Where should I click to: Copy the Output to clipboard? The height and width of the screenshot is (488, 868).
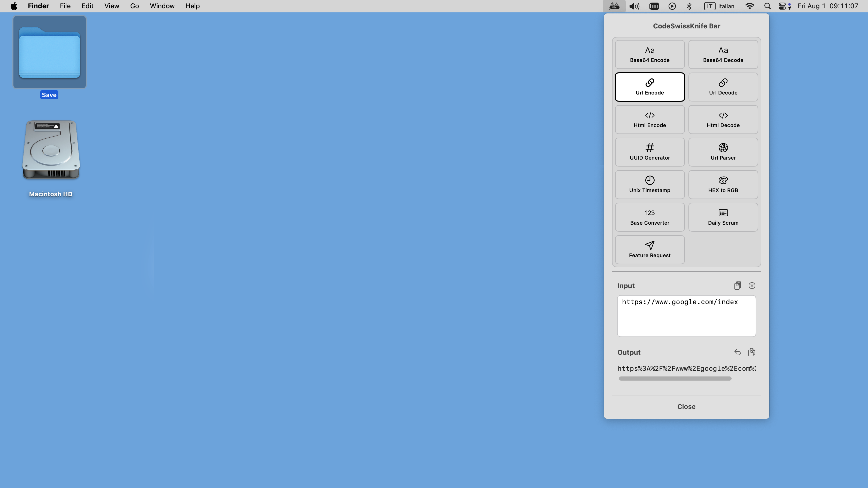pyautogui.click(x=751, y=352)
